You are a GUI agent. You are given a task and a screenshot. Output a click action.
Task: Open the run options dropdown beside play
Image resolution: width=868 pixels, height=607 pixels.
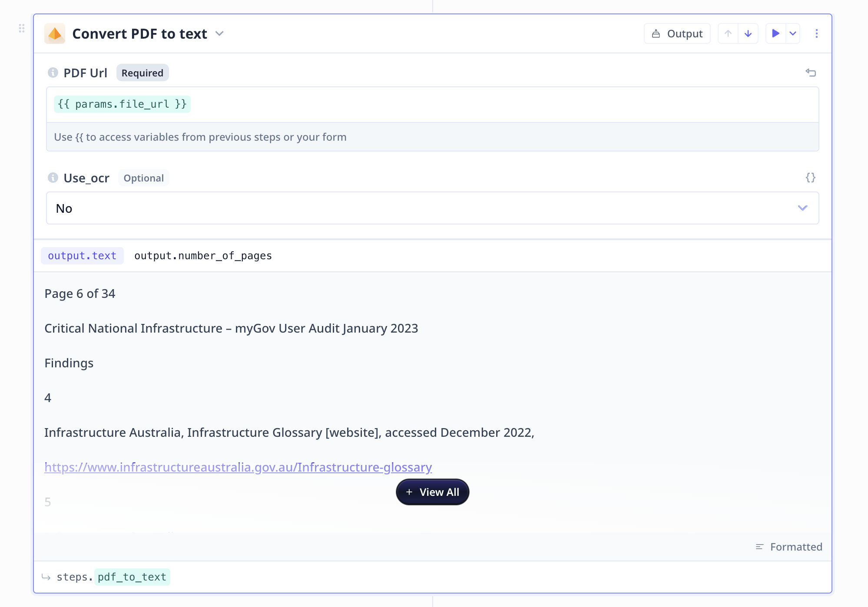point(793,33)
